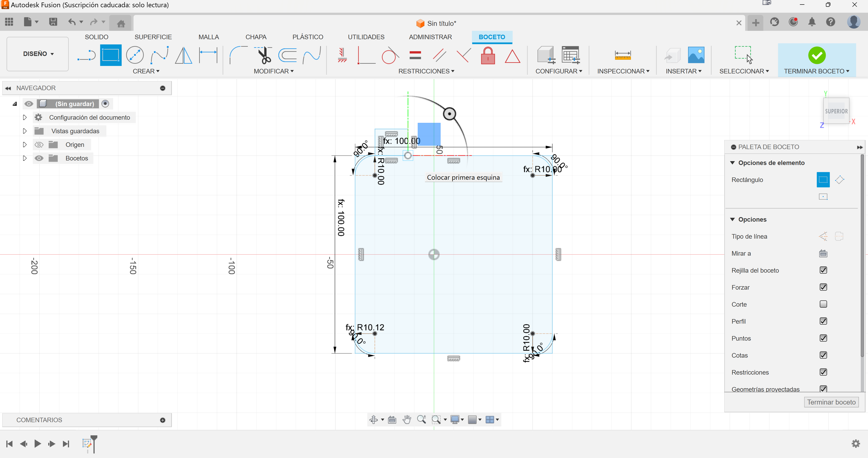This screenshot has width=868, height=458.
Task: Click the Terminar boceto palette button
Action: point(831,402)
